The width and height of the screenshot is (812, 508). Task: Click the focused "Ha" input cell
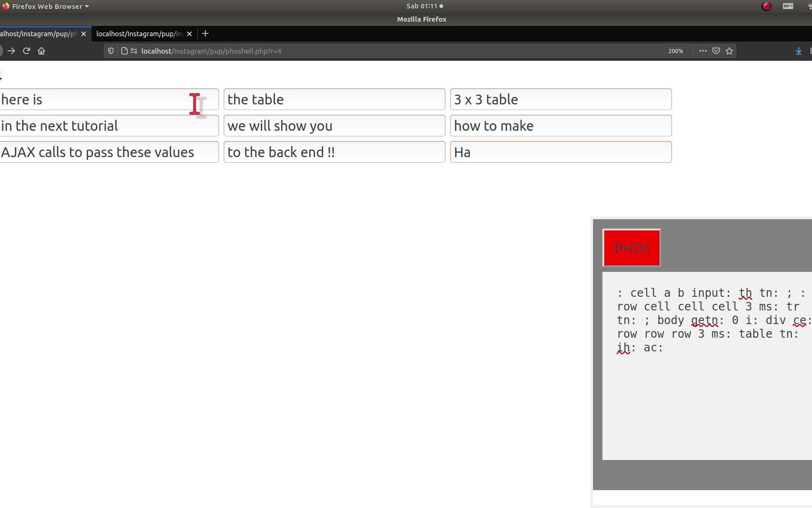pos(561,152)
